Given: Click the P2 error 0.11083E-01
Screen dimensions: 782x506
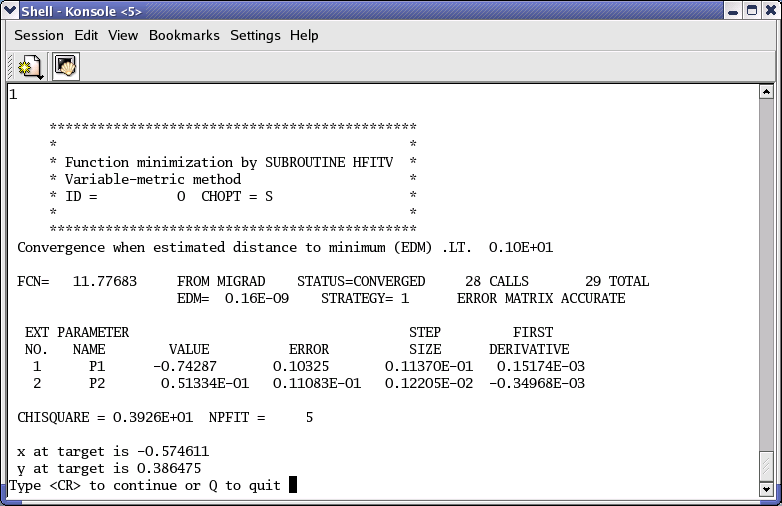Looking at the screenshot, I should 317,383.
